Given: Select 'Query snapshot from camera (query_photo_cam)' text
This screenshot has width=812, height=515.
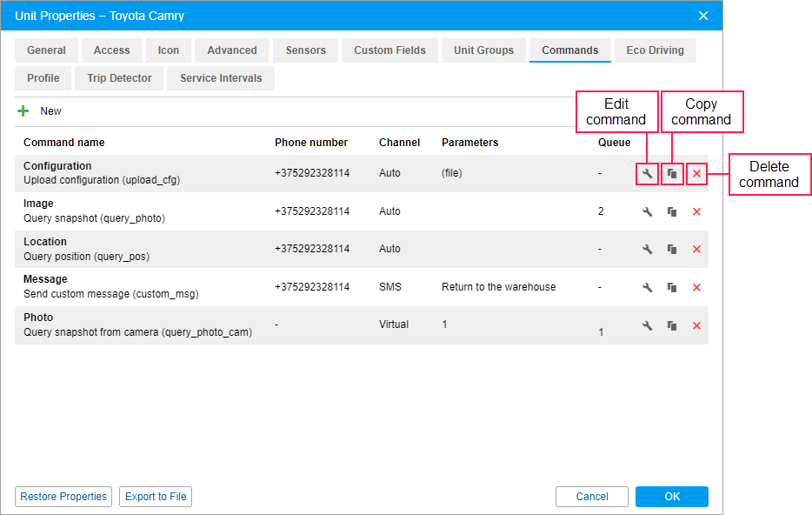Looking at the screenshot, I should pyautogui.click(x=137, y=332).
